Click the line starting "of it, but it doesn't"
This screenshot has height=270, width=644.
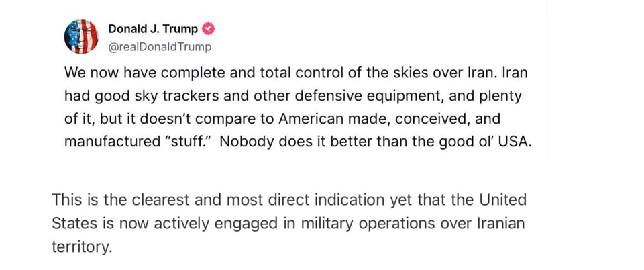[x=282, y=118]
